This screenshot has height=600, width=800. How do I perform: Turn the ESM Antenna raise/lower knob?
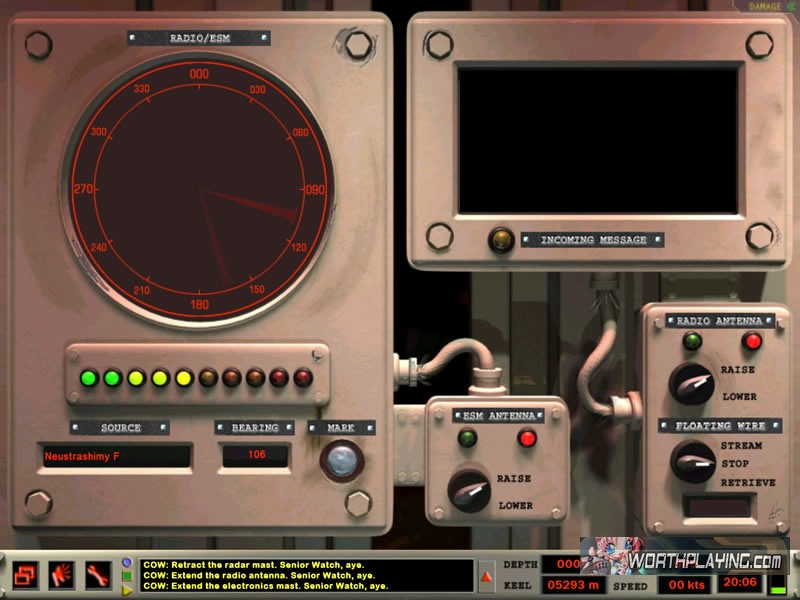coord(469,489)
